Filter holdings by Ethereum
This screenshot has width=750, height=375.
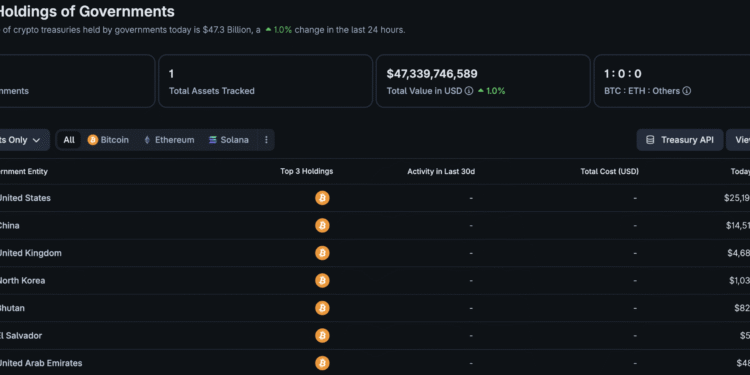tap(169, 140)
